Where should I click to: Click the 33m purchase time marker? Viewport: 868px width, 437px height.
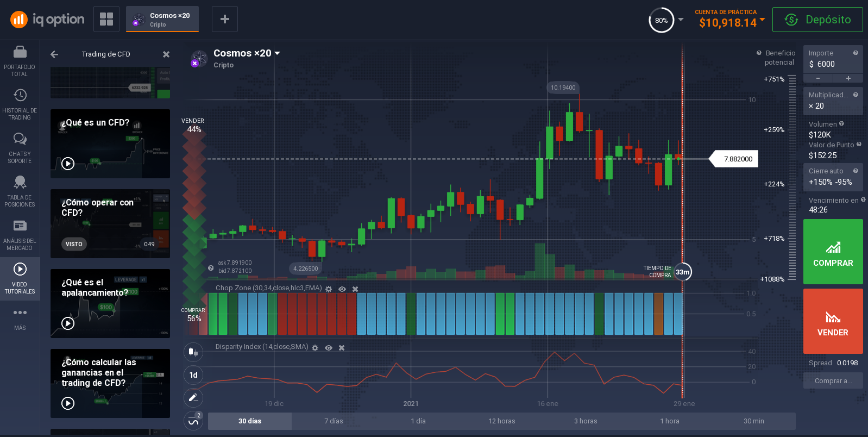[x=683, y=272]
